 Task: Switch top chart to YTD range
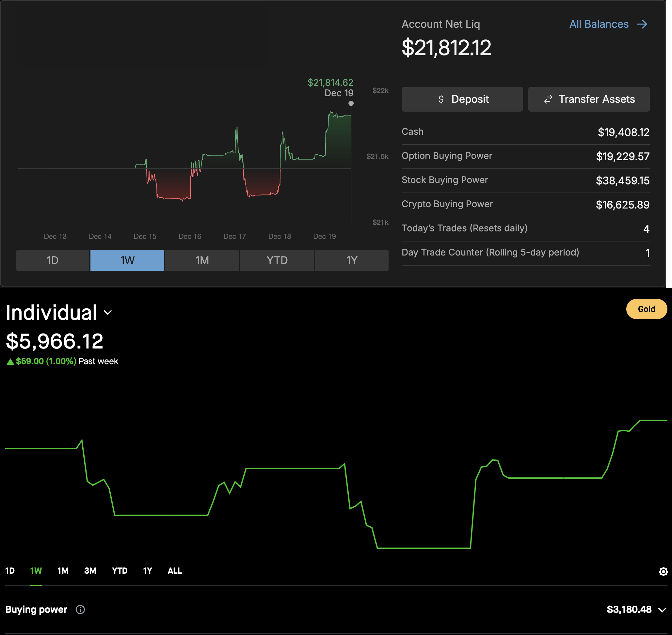tap(277, 260)
